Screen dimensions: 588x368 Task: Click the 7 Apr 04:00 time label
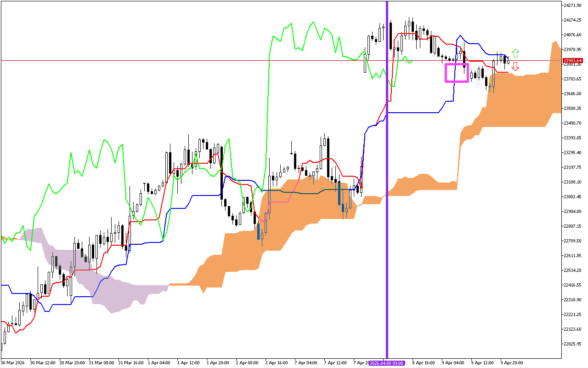[305, 362]
